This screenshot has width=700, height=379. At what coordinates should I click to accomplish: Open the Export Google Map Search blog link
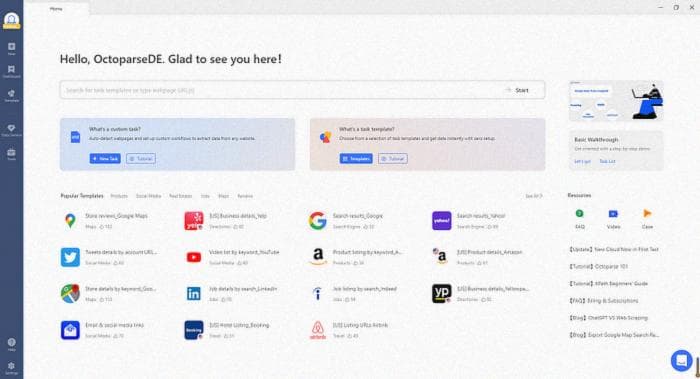pos(614,335)
